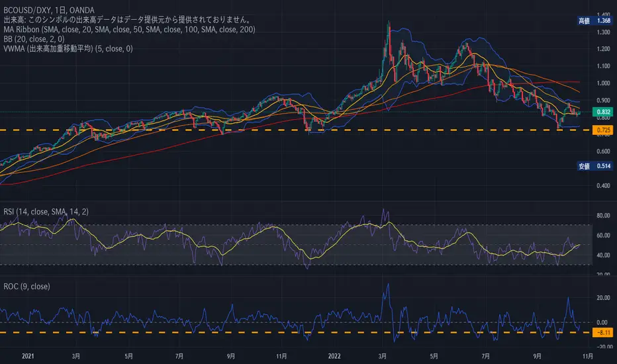
Task: Click the 11月 label near 2022
Action: tap(281, 356)
